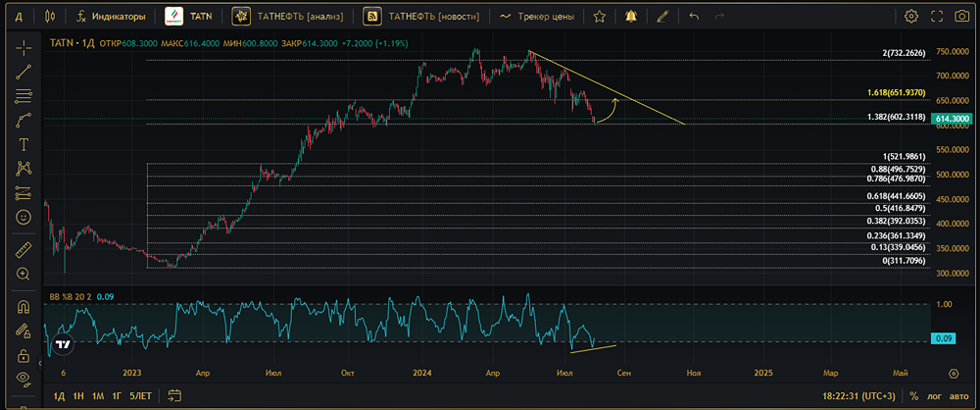Toggle lock all drawings padlock
The width and height of the screenshot is (980, 410).
pyautogui.click(x=24, y=355)
